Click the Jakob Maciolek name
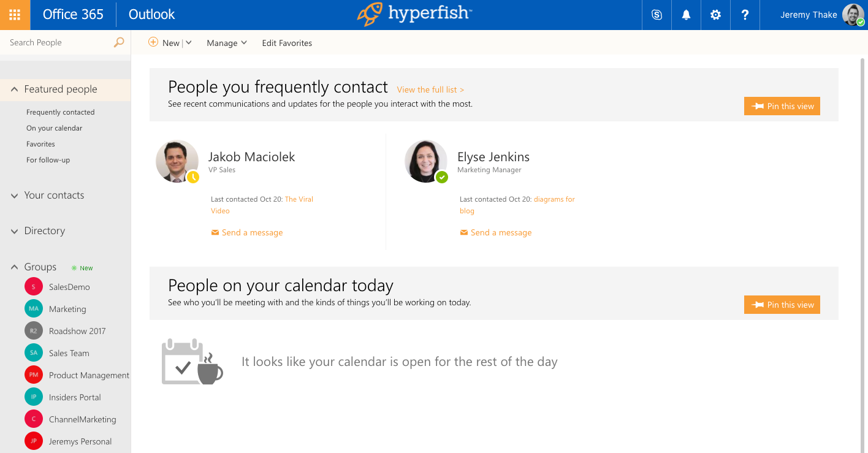Viewport: 868px width, 453px height. click(251, 157)
